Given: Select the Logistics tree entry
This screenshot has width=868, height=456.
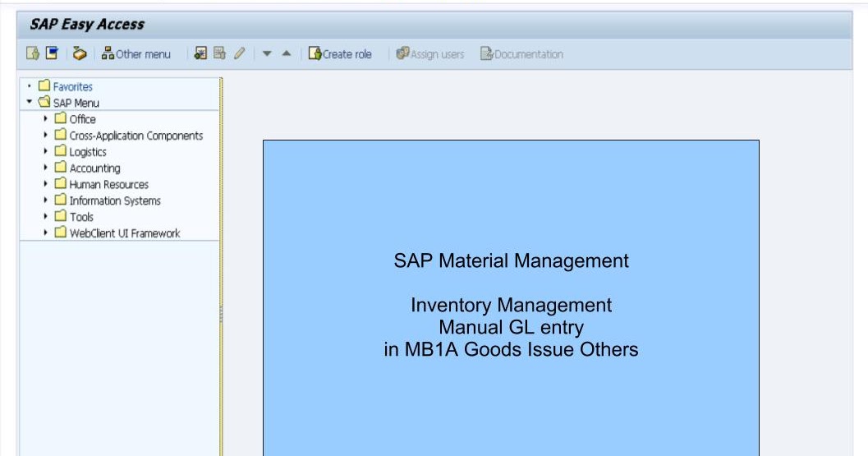Looking at the screenshot, I should [88, 152].
